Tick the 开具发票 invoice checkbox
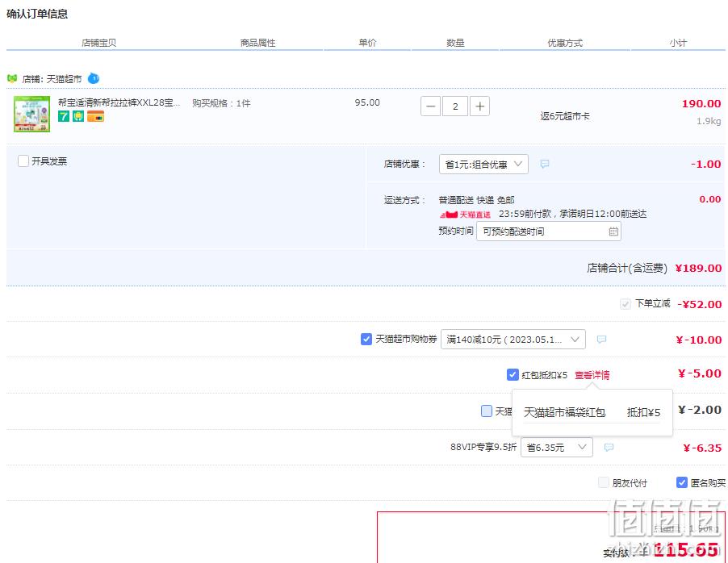Viewport: 728px width, 563px height. 23,161
